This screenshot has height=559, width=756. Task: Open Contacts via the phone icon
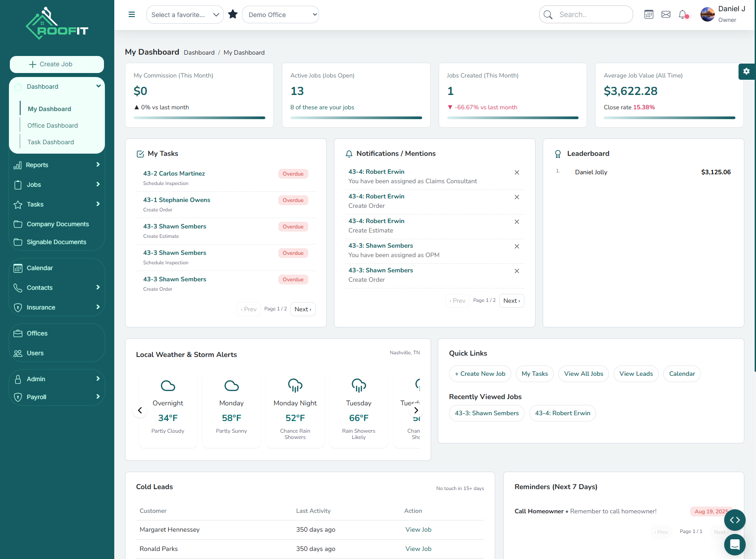pos(18,288)
